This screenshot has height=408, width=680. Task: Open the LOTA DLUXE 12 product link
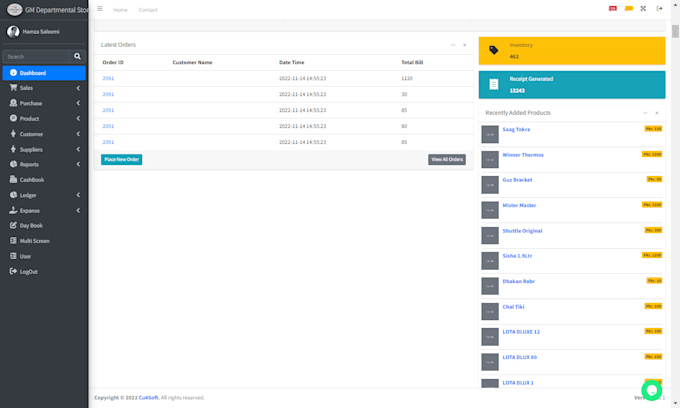[521, 332]
